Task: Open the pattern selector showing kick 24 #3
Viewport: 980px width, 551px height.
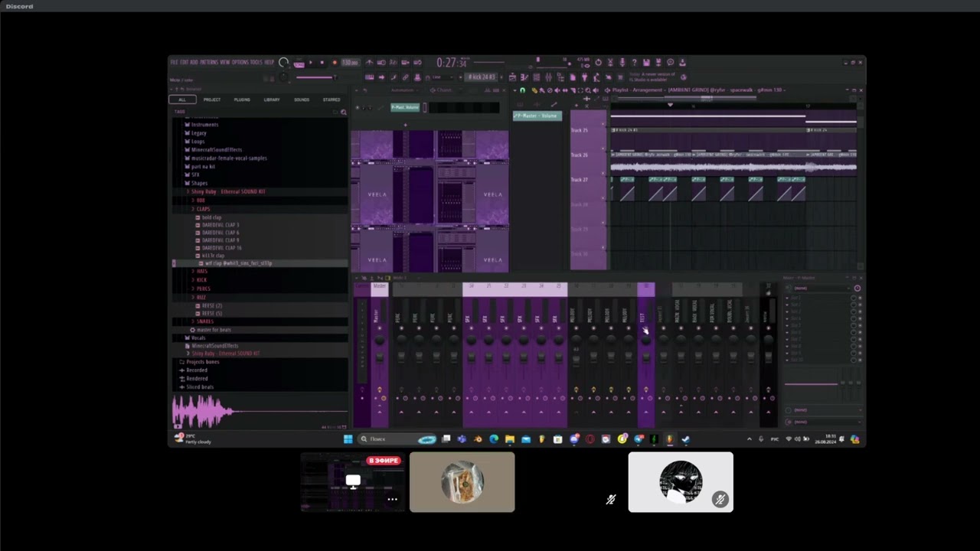Action: click(482, 77)
